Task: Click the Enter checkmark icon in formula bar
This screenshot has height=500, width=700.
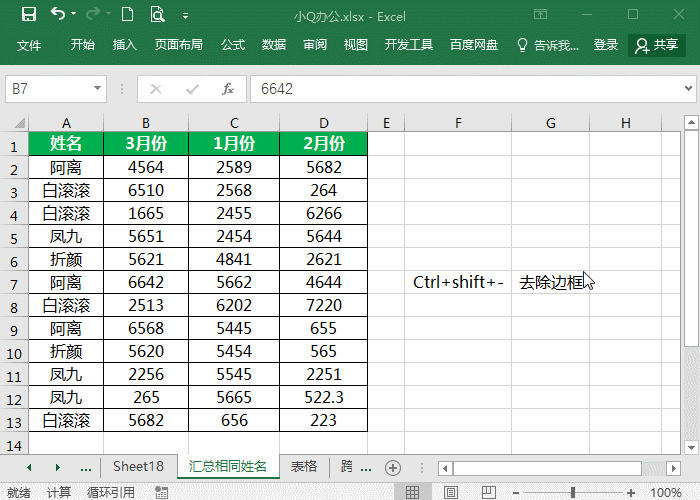Action: point(192,89)
